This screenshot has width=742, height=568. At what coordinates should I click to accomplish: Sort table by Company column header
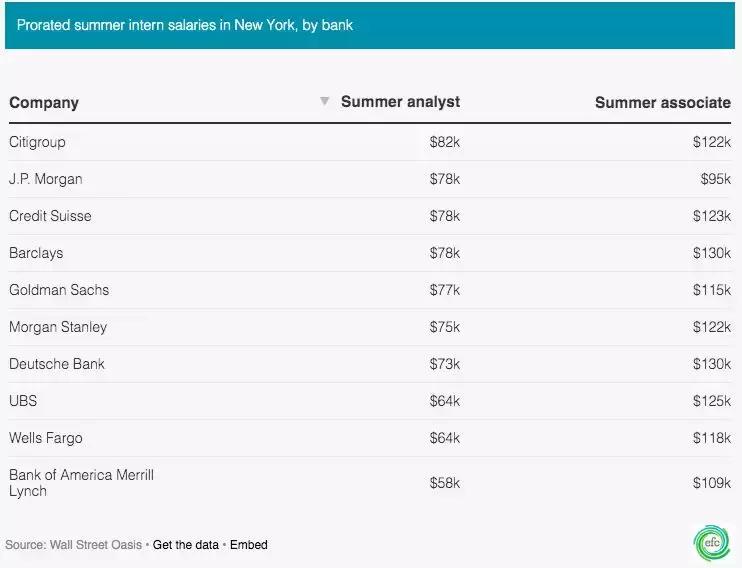44,103
